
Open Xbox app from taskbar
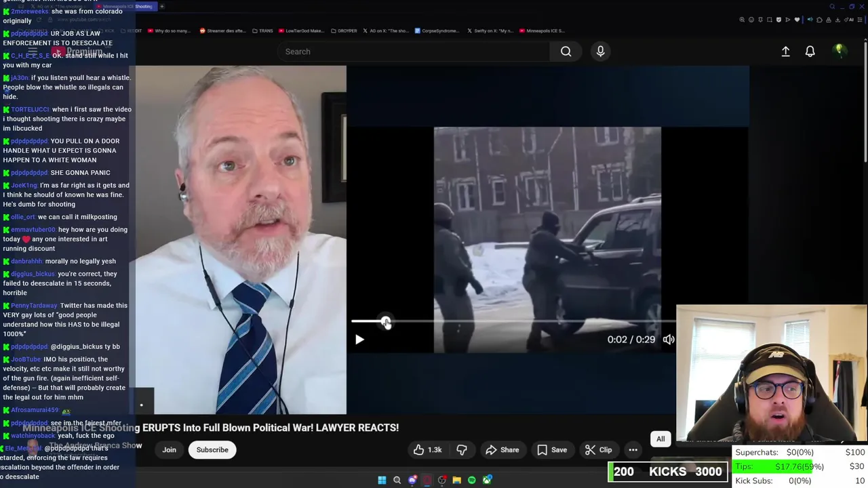point(487,480)
